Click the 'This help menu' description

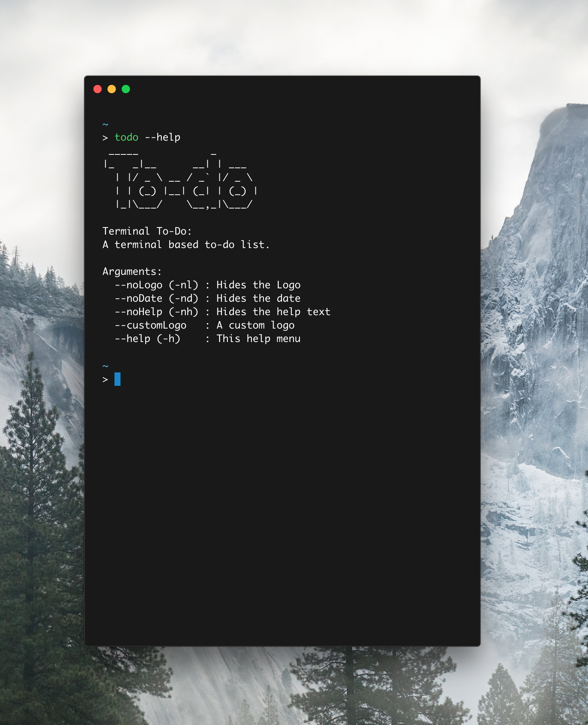(x=258, y=338)
